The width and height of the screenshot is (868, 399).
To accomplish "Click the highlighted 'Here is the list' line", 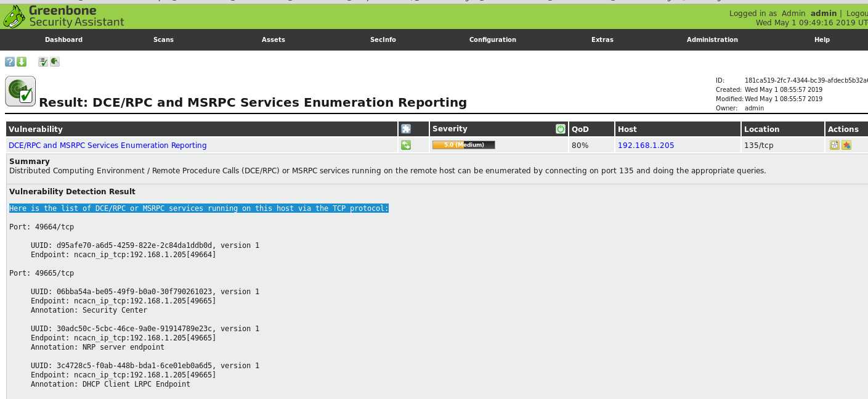I will coord(199,208).
